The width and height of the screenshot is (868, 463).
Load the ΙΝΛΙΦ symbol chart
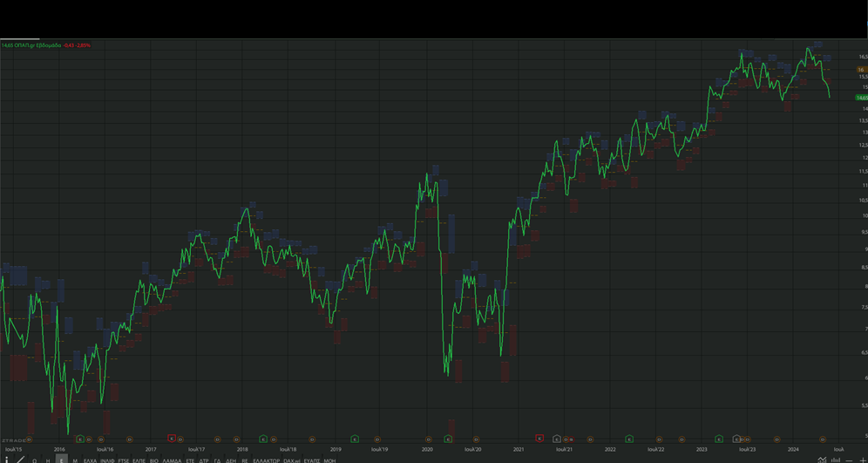pos(107,460)
